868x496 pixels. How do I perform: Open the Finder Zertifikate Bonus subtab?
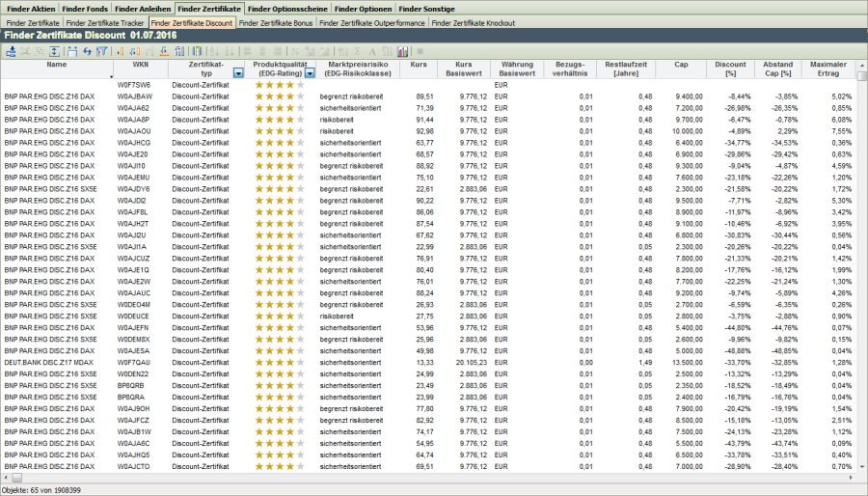point(276,22)
